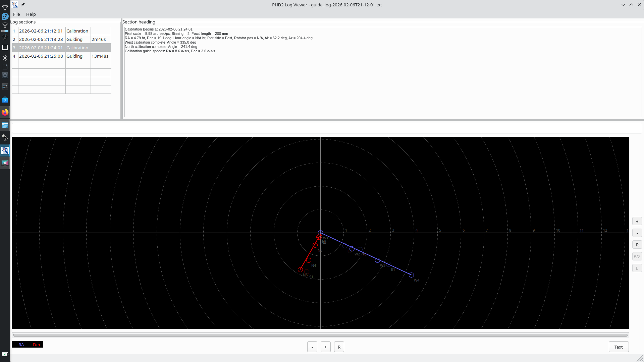Open the telescope application icon
This screenshot has width=644, height=362.
coord(5,138)
